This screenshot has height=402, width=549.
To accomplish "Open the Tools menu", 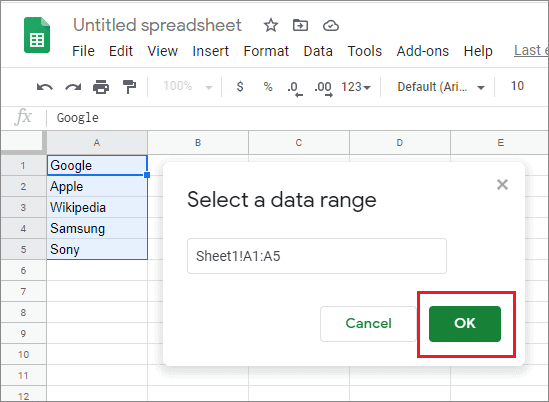I will (364, 51).
